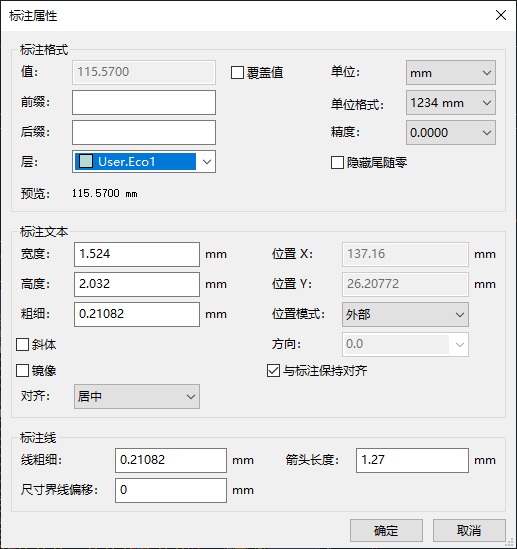Viewport: 517px width, 549px height.
Task: Toggle the 镜像 mirror checkbox
Action: [22, 370]
